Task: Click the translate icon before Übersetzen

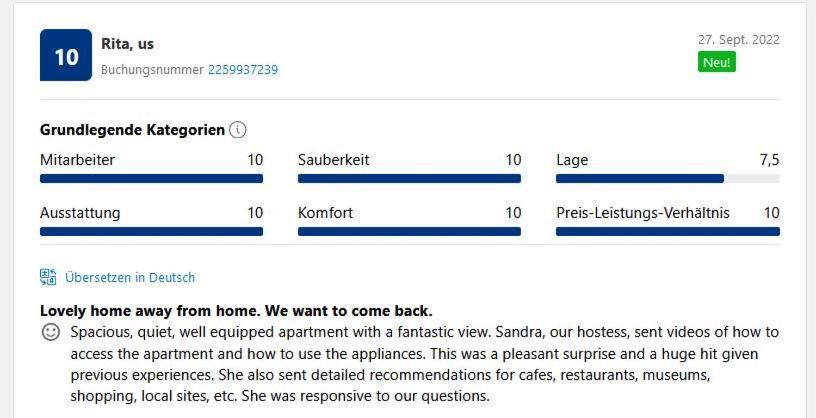Action: pos(48,277)
